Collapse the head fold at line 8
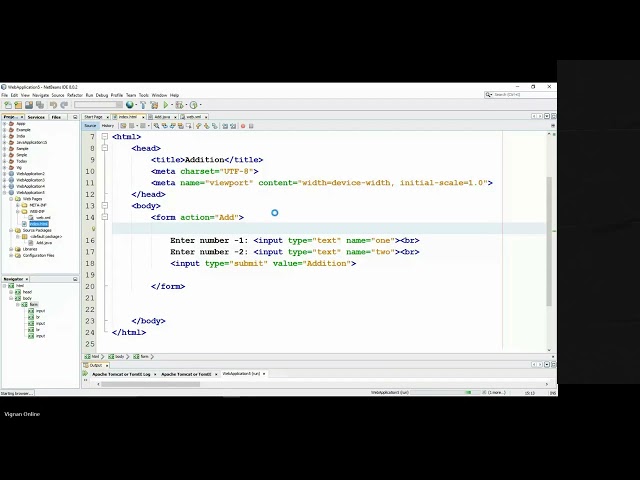Viewport: 640px width, 480px height. 104,148
